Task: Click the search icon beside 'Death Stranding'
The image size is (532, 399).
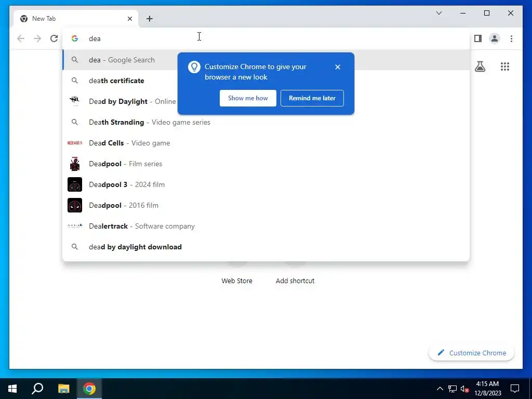Action: [x=75, y=122]
